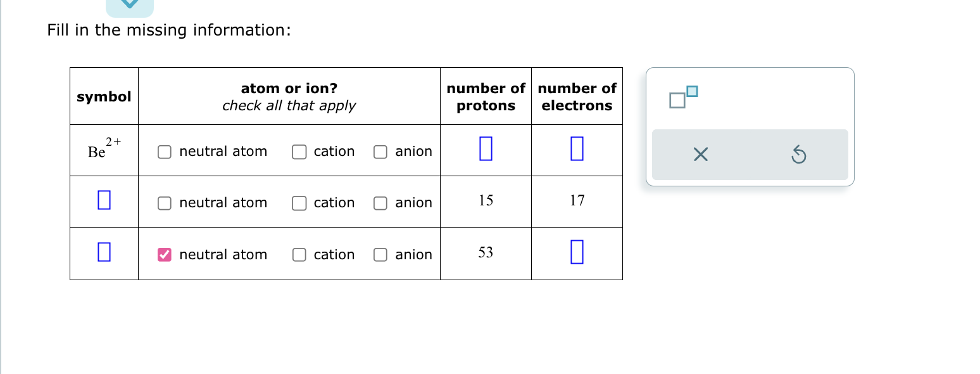Click the protons input field for Be2+
The height and width of the screenshot is (374, 980).
485,149
